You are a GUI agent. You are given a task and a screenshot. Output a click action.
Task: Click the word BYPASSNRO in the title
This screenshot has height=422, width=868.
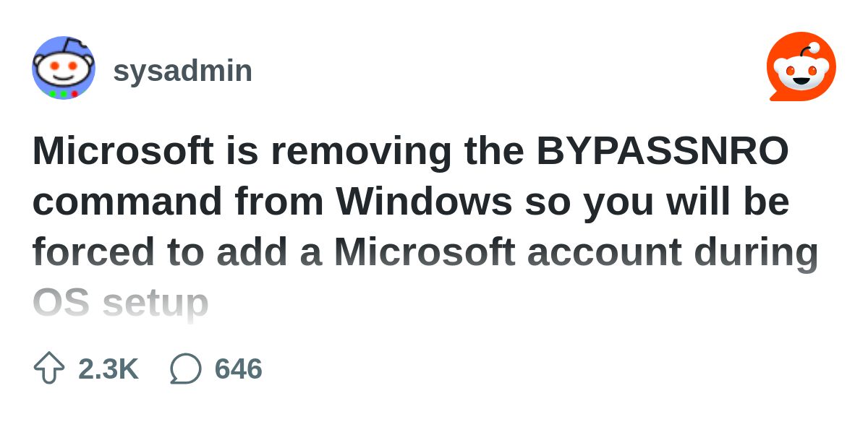pyautogui.click(x=663, y=151)
